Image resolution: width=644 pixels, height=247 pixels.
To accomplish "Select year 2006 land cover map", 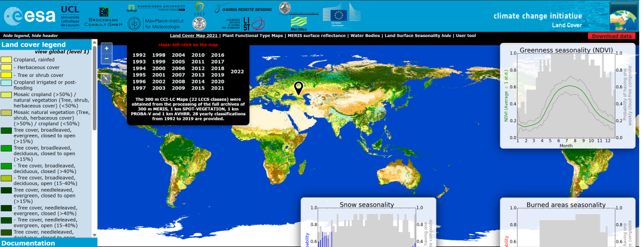I will [x=178, y=68].
